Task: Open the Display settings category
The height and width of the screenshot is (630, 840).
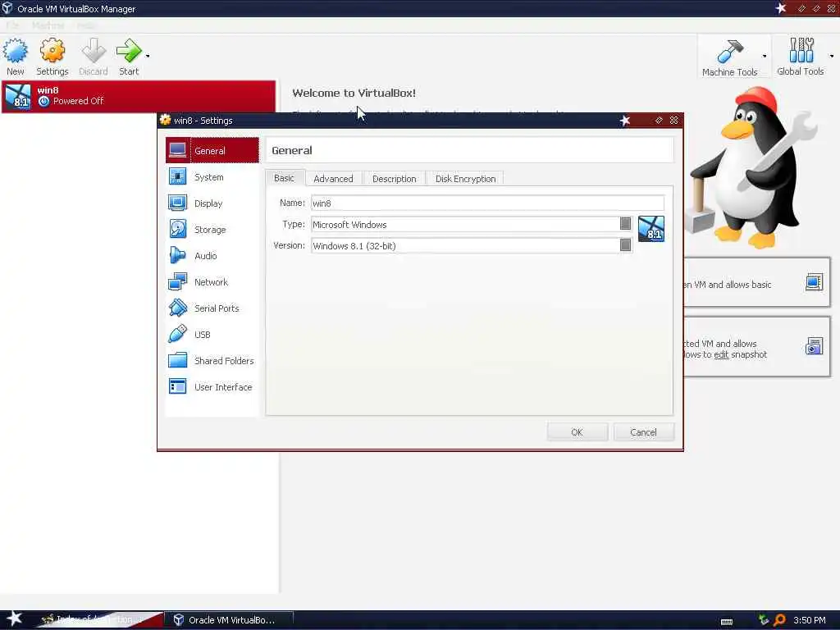Action: point(212,203)
